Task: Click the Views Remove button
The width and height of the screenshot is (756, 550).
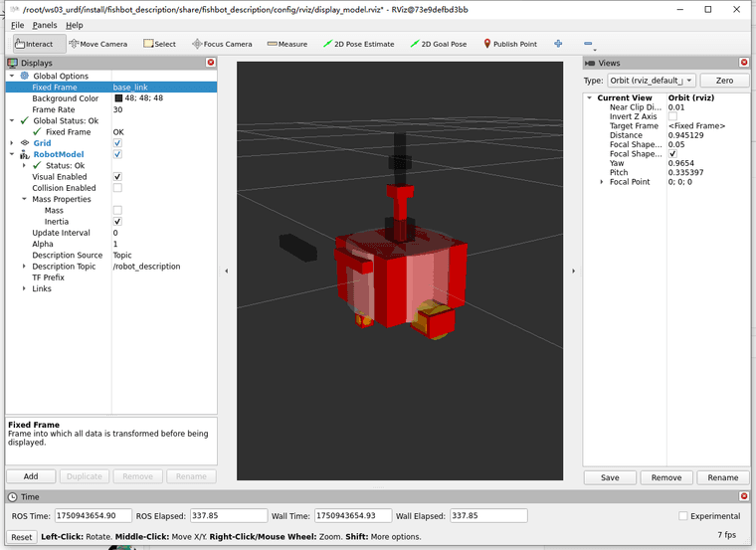Action: point(666,477)
